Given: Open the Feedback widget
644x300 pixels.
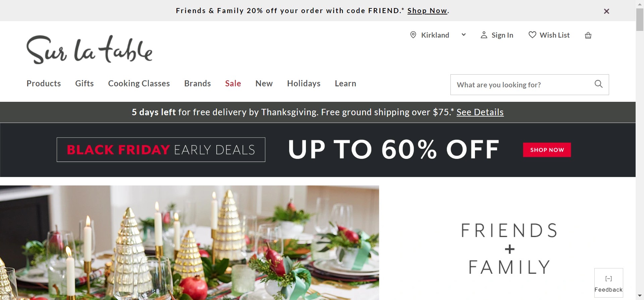Looking at the screenshot, I should [x=608, y=283].
